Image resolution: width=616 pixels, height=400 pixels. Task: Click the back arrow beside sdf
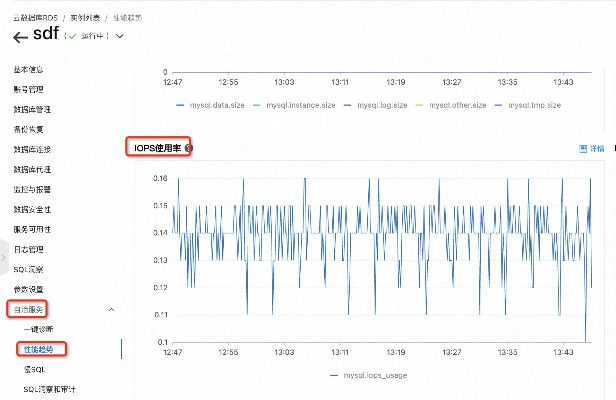click(21, 37)
